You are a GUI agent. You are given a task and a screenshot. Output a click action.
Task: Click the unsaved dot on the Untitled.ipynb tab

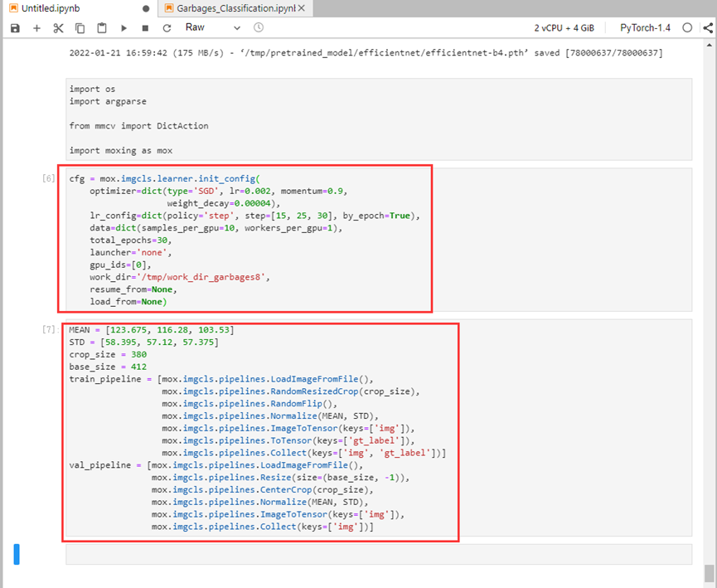coord(146,8)
